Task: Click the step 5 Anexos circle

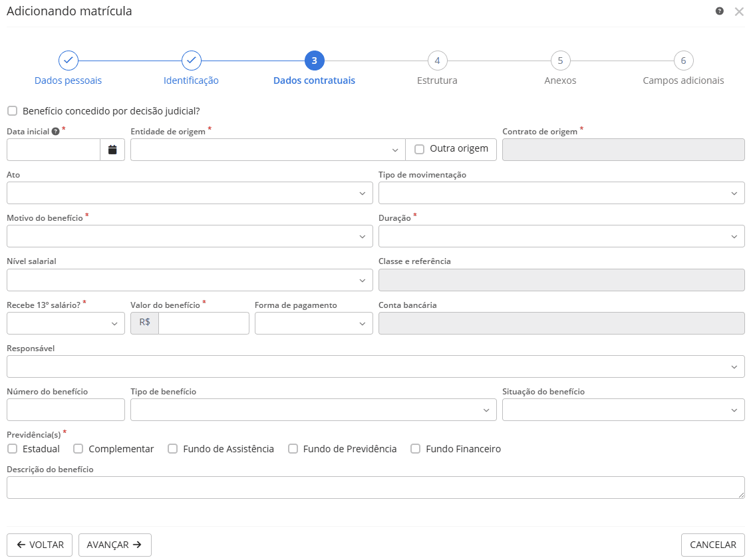Action: (560, 61)
